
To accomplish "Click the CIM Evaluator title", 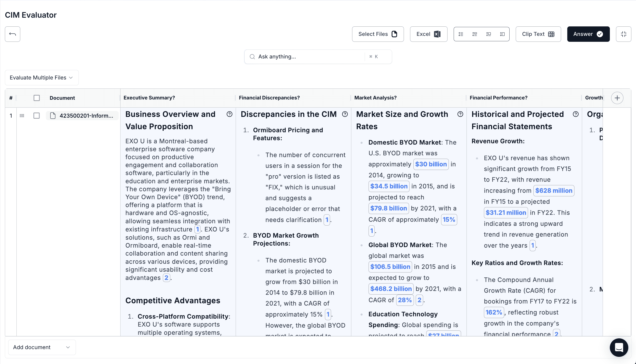I will pos(31,15).
